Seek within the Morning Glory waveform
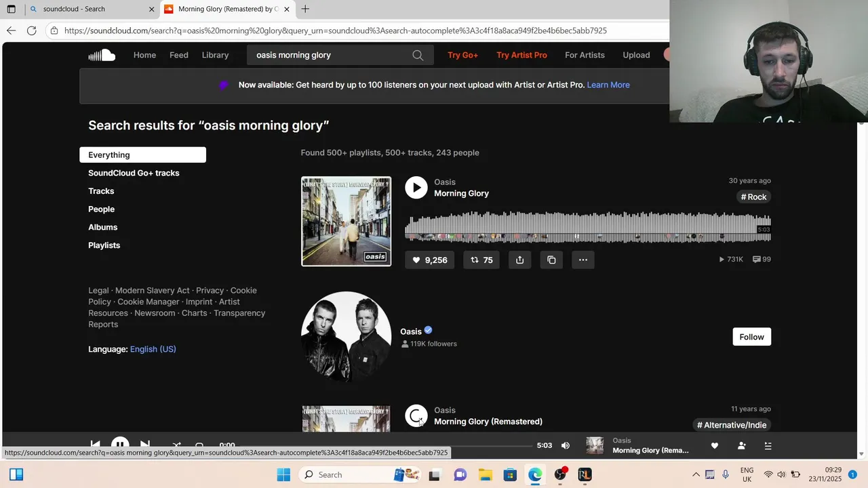The width and height of the screenshot is (868, 488). click(587, 226)
